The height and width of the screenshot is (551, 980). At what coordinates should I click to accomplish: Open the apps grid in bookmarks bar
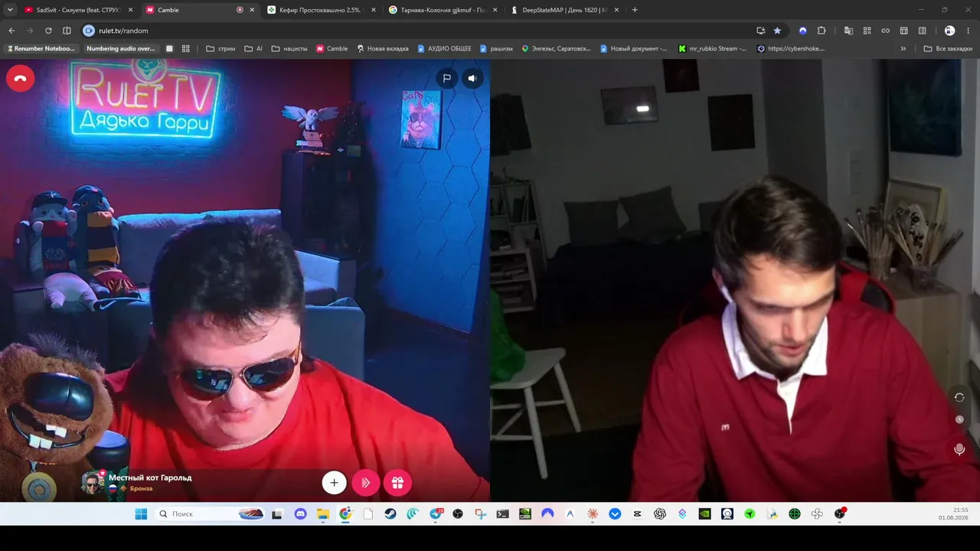click(185, 48)
